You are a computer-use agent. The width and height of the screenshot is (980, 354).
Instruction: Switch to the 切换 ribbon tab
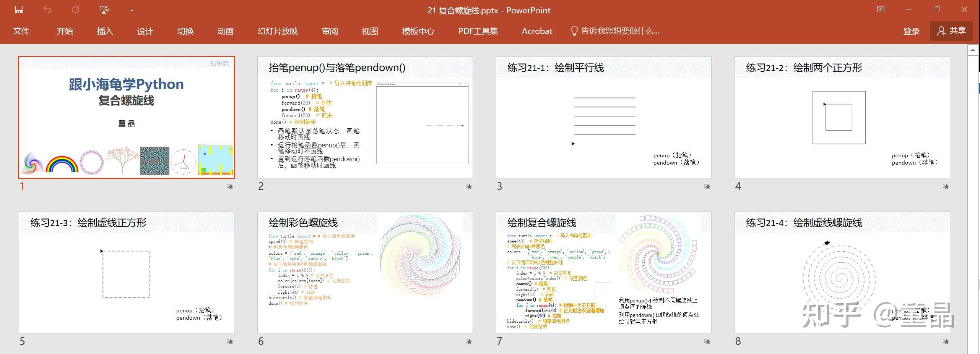185,31
